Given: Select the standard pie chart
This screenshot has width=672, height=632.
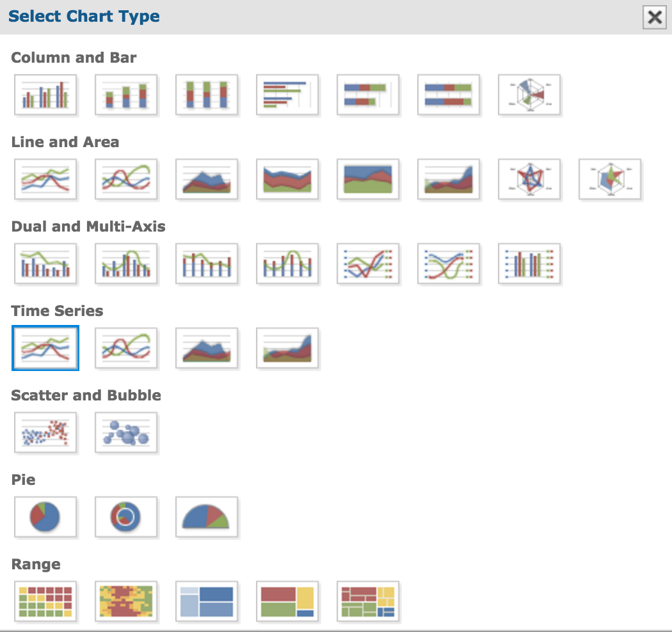Looking at the screenshot, I should 45,517.
